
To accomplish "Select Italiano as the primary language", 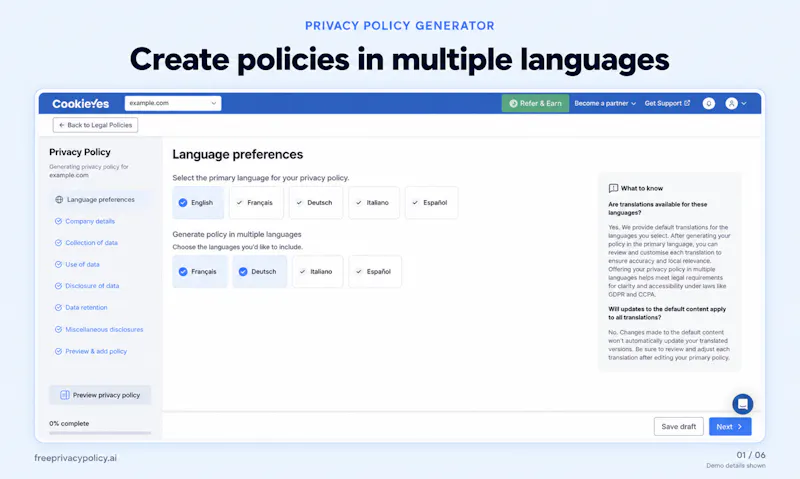I will point(374,203).
